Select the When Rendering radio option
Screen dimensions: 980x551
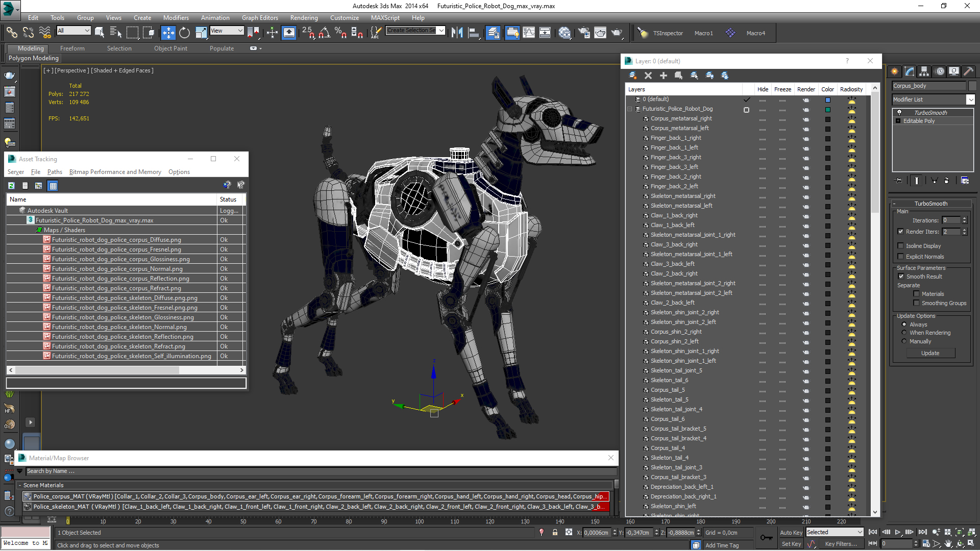(904, 333)
